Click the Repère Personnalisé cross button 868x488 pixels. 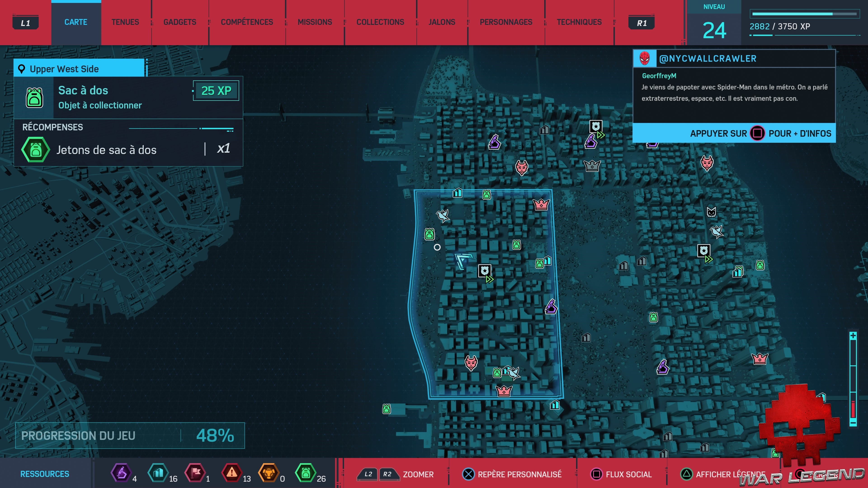(x=468, y=474)
